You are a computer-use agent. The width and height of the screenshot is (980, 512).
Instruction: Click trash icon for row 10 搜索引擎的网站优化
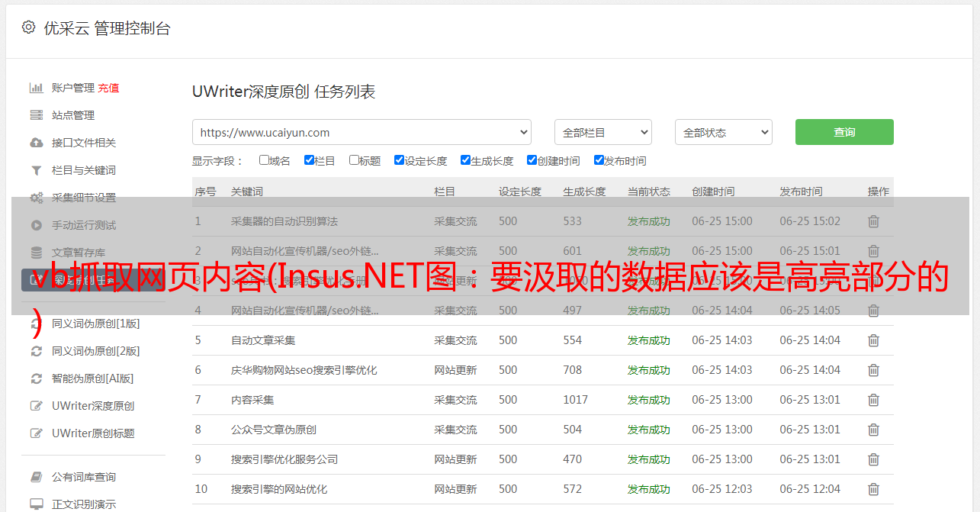(x=873, y=489)
